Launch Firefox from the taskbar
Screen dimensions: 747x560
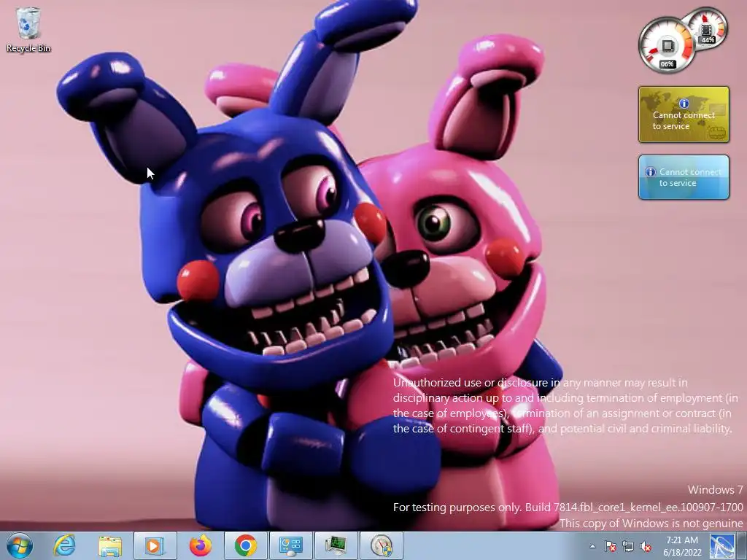point(200,545)
